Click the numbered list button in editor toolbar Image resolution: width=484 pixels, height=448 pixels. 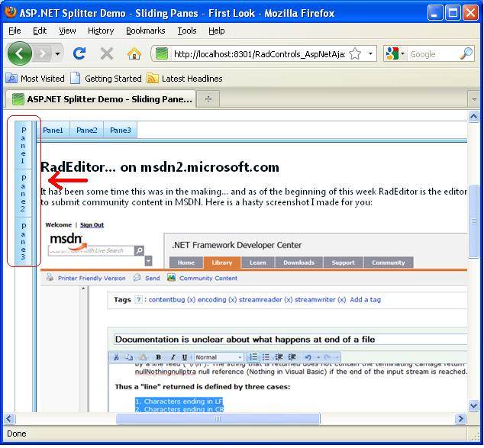click(x=253, y=357)
